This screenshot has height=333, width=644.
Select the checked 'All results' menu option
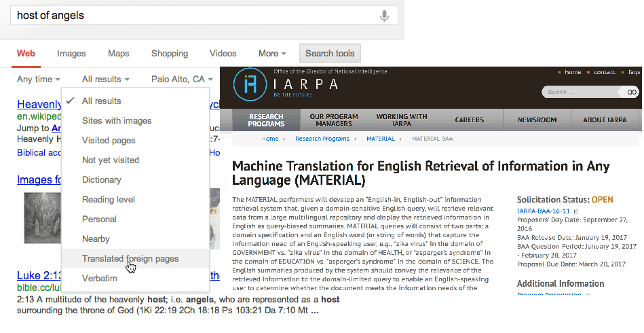135,101
